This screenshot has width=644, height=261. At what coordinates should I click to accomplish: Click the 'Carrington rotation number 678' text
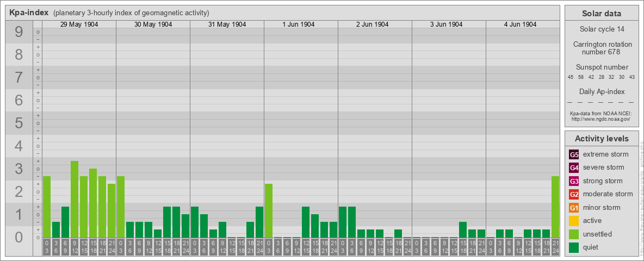coord(602,48)
